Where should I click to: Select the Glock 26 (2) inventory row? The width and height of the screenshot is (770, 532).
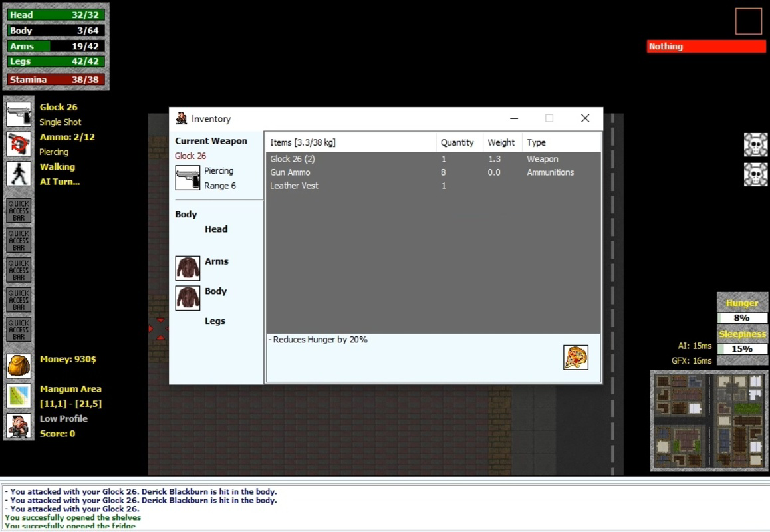click(x=434, y=159)
